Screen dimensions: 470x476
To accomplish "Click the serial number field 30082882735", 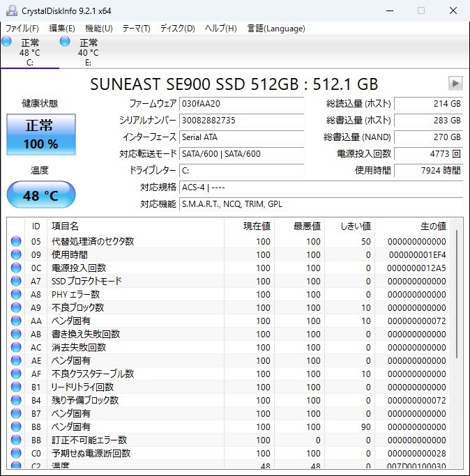I will click(x=241, y=121).
